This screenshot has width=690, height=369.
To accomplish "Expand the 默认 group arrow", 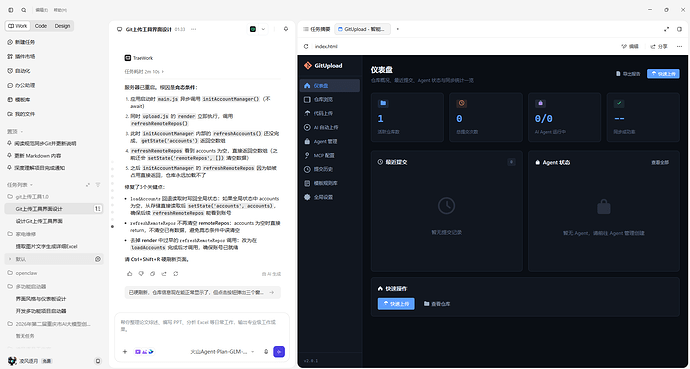I will pyautogui.click(x=10, y=259).
